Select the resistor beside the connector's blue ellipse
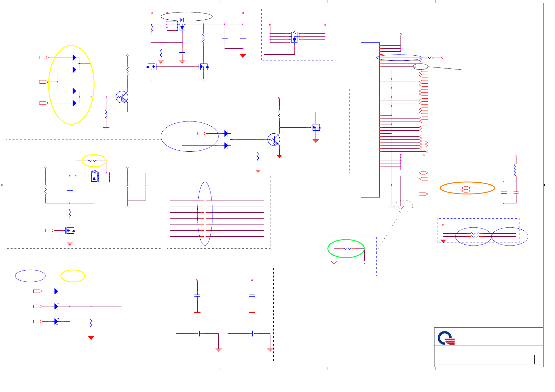This screenshot has width=555, height=392. tap(430, 58)
